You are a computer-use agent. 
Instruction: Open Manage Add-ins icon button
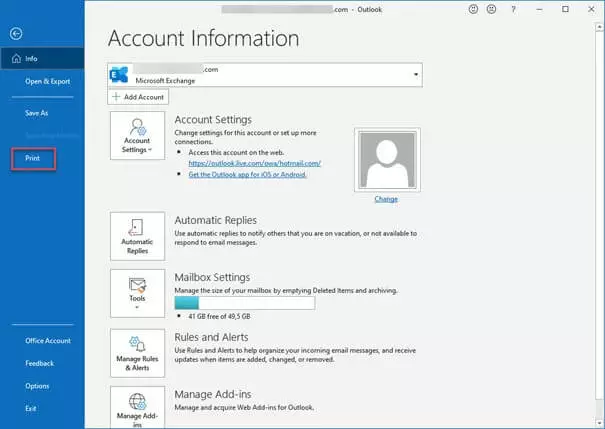pyautogui.click(x=137, y=408)
